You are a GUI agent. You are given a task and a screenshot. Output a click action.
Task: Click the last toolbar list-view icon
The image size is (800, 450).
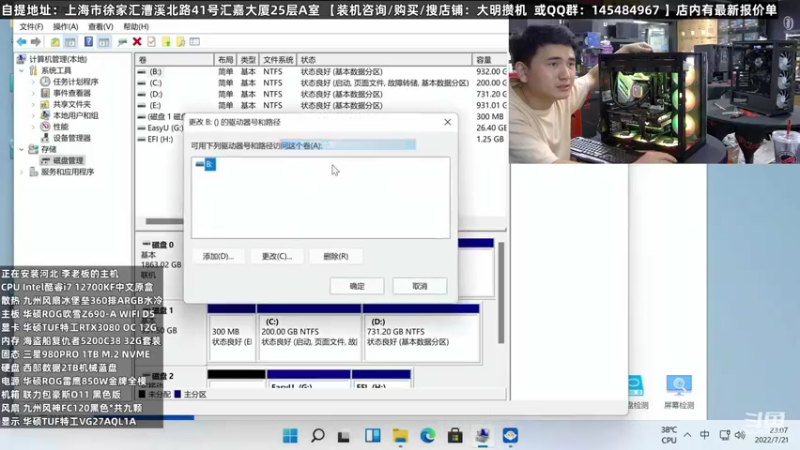click(195, 42)
